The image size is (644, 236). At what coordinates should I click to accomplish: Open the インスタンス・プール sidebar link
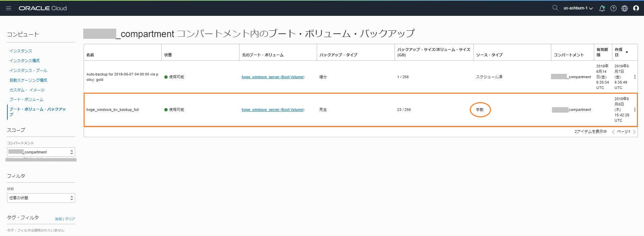[28, 70]
